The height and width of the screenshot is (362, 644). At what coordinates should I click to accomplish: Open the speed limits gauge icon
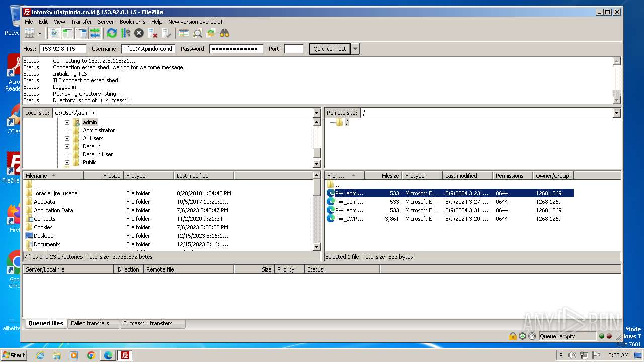(x=532, y=336)
